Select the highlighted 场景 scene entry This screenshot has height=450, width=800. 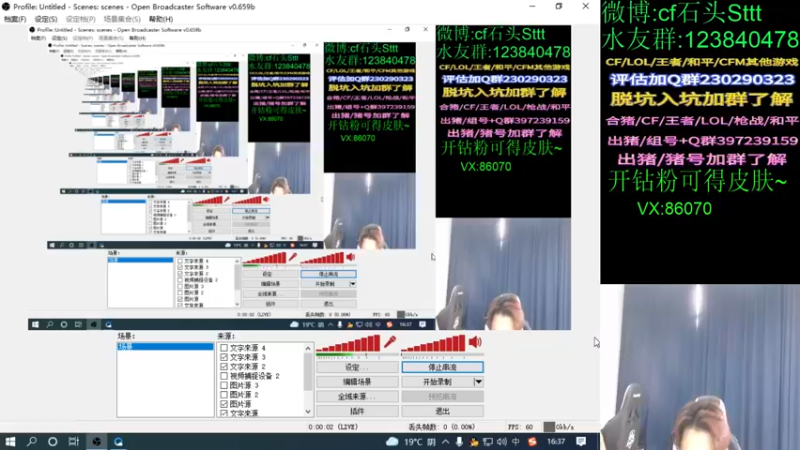[165, 346]
